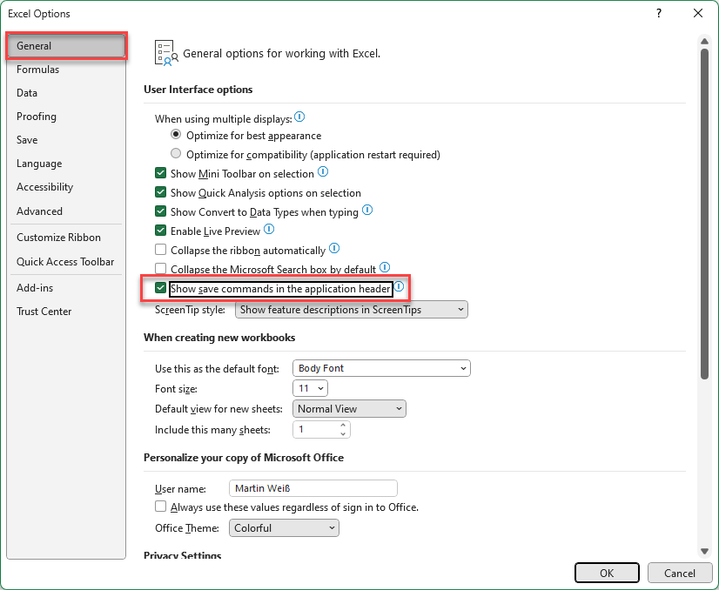Check Always use these values regardless of sign in
This screenshot has height=590, width=719.
160,507
